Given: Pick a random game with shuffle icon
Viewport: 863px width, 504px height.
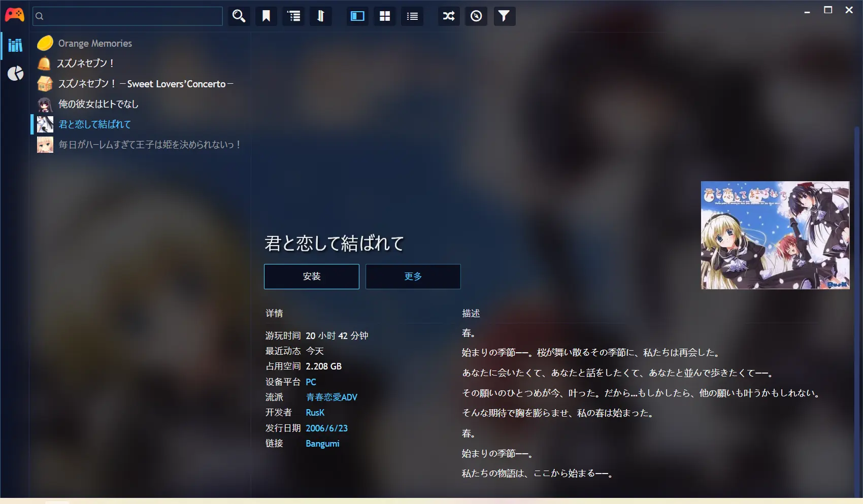Looking at the screenshot, I should click(449, 16).
